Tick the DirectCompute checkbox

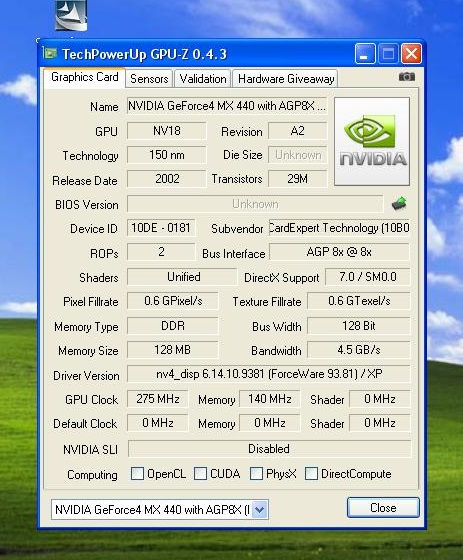(311, 474)
